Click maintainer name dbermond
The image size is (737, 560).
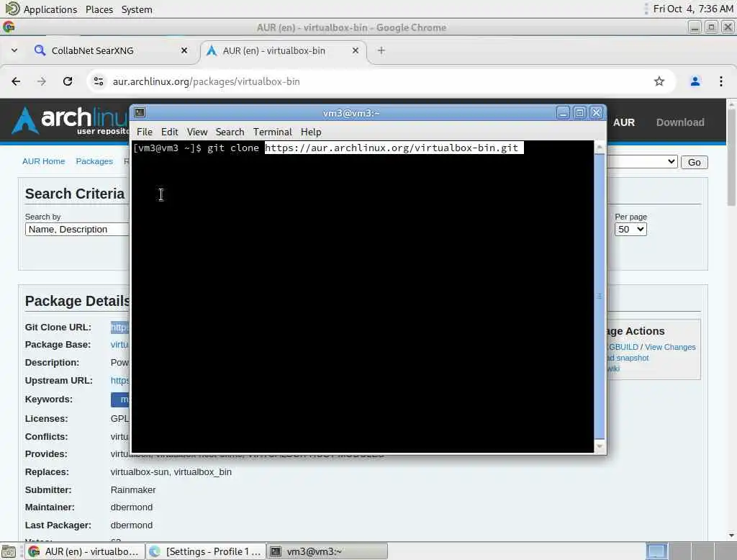click(x=132, y=507)
